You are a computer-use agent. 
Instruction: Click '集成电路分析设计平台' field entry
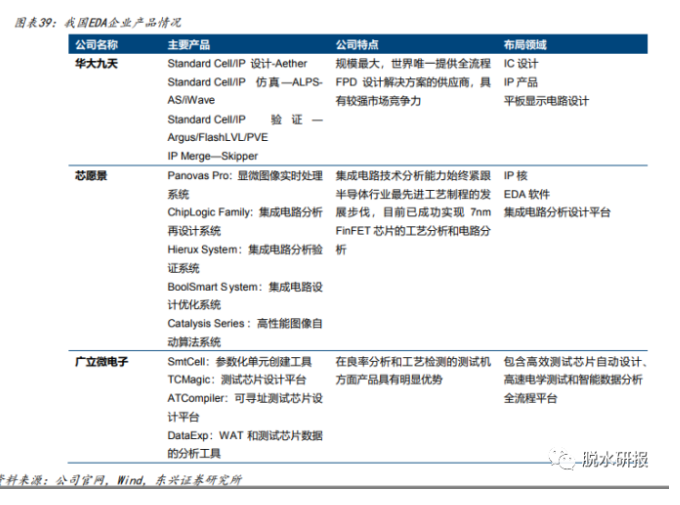point(557,212)
